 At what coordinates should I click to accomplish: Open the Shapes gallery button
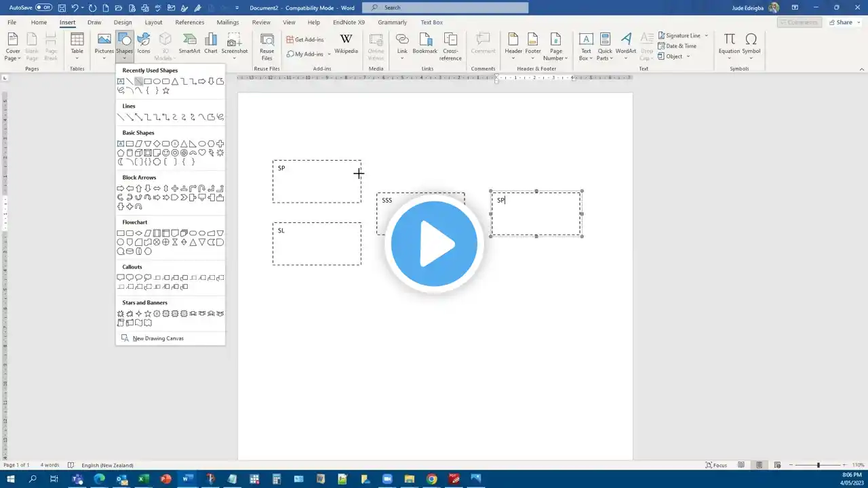pyautogui.click(x=124, y=45)
